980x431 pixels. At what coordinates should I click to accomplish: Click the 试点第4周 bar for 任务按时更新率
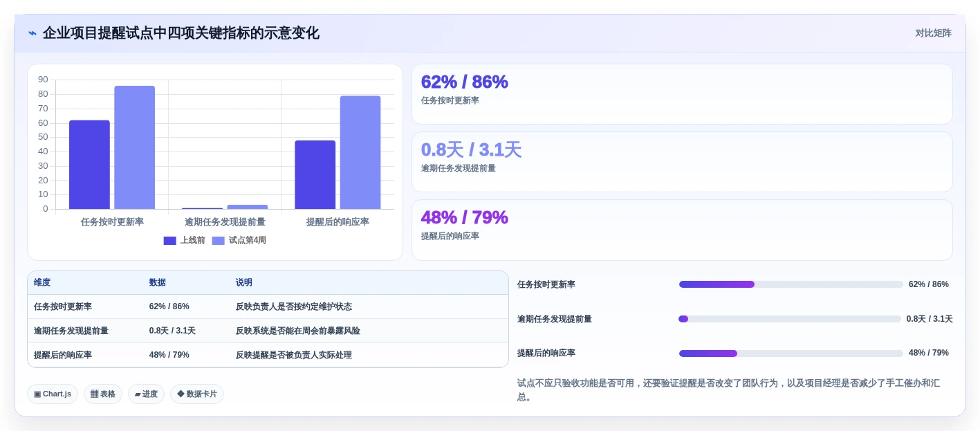[135, 147]
